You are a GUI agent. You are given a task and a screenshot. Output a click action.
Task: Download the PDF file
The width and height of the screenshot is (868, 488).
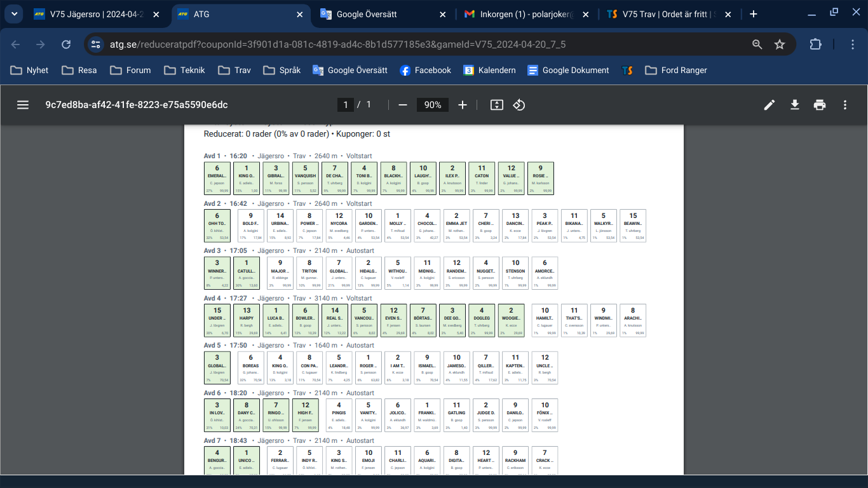tap(794, 105)
